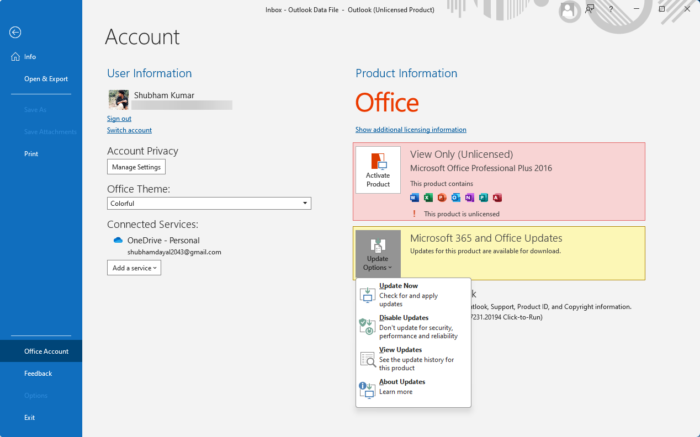Click the Update Now download icon
The width and height of the screenshot is (700, 437).
(367, 295)
